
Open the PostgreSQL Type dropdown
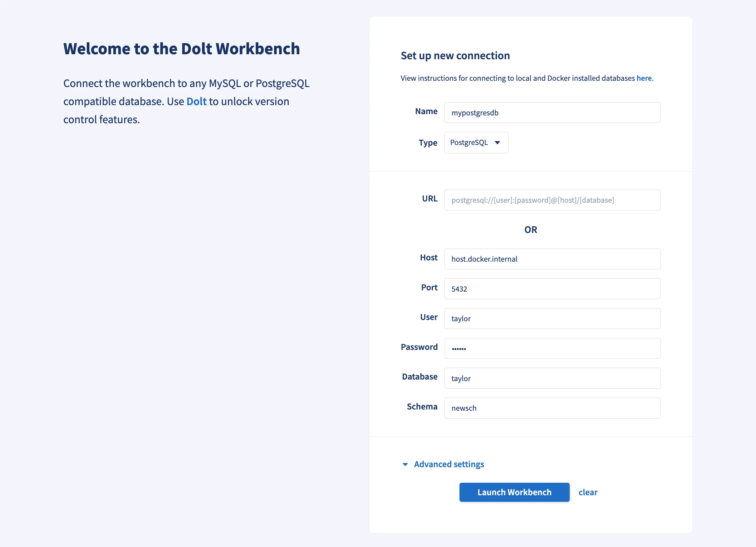(x=476, y=143)
